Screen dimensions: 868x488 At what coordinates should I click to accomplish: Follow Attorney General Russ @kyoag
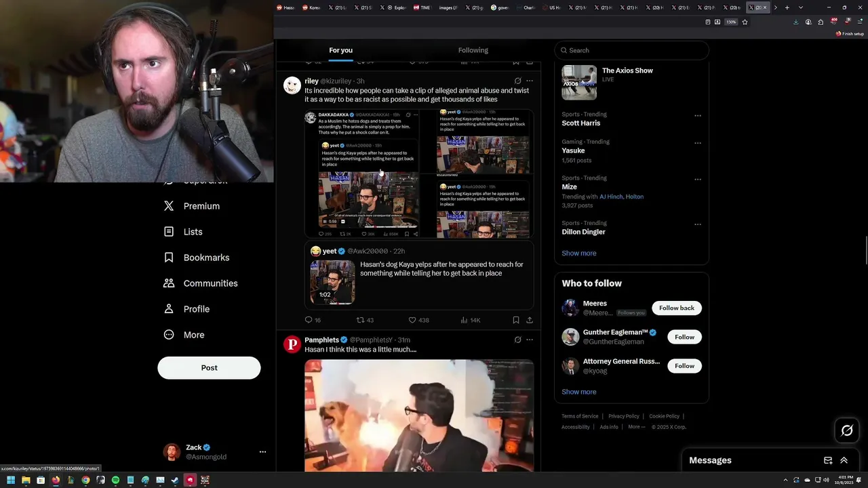click(684, 366)
